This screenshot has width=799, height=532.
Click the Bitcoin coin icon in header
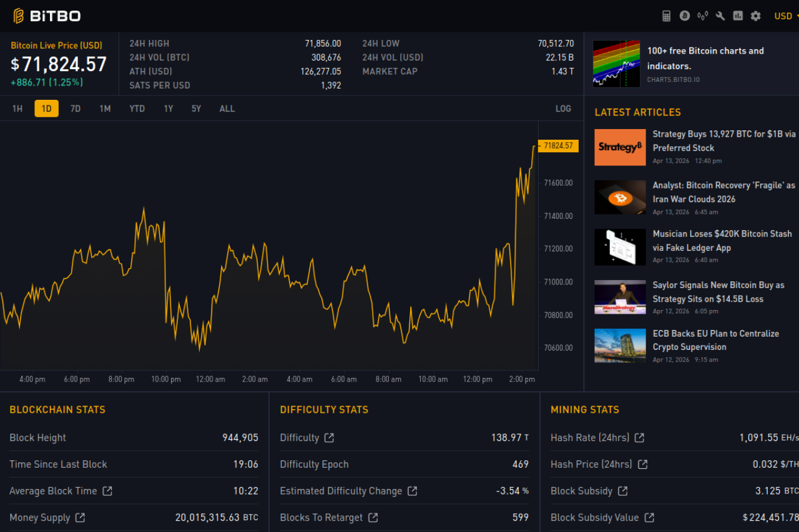[x=685, y=16]
